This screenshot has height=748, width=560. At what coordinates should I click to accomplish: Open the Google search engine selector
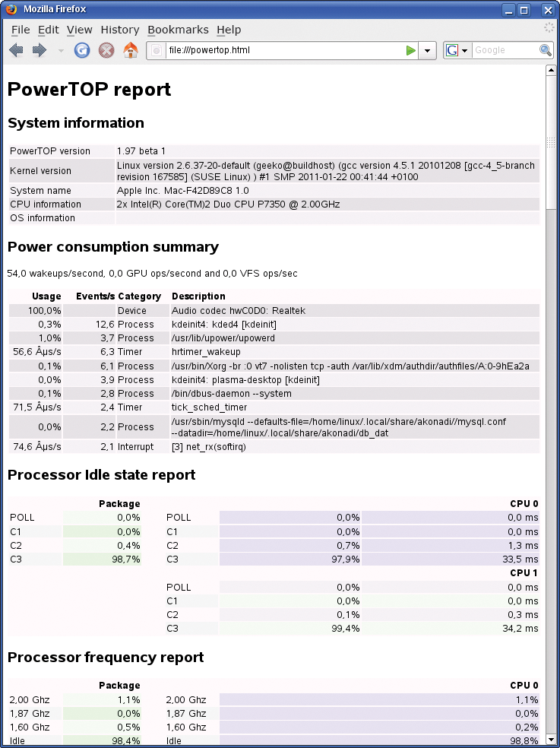[456, 51]
